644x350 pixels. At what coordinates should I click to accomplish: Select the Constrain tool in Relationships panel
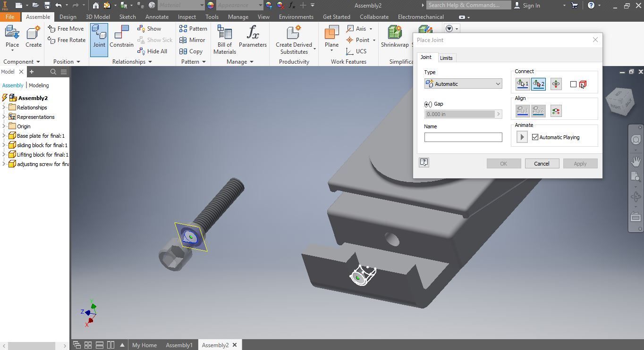point(121,37)
